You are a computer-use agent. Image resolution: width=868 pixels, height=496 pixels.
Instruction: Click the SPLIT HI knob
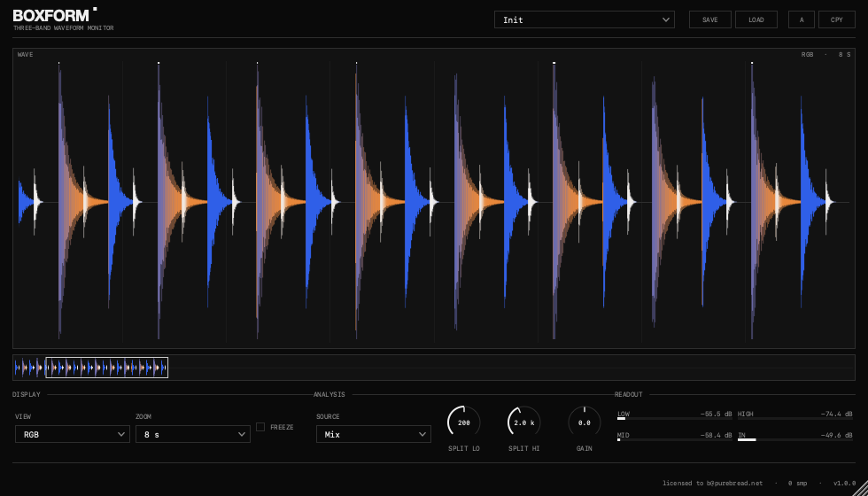click(x=523, y=422)
